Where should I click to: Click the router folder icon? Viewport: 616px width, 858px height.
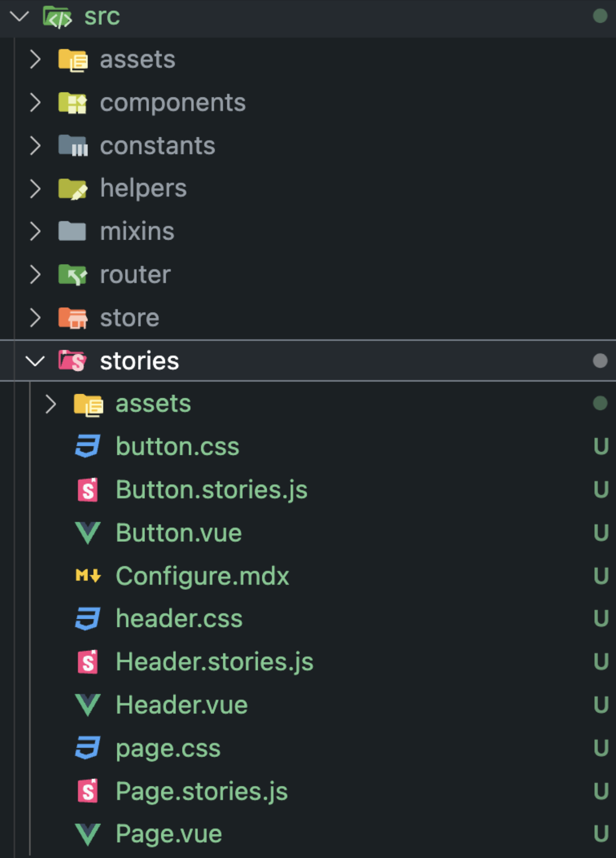tap(72, 275)
